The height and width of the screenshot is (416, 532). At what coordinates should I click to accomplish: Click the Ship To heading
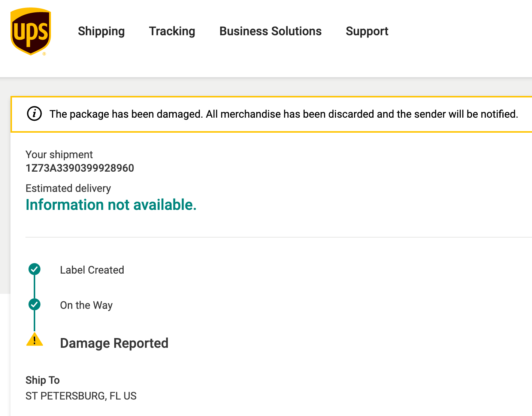(42, 380)
